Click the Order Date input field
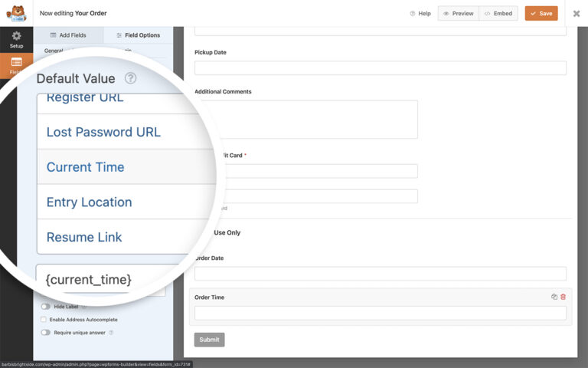 [x=381, y=274]
